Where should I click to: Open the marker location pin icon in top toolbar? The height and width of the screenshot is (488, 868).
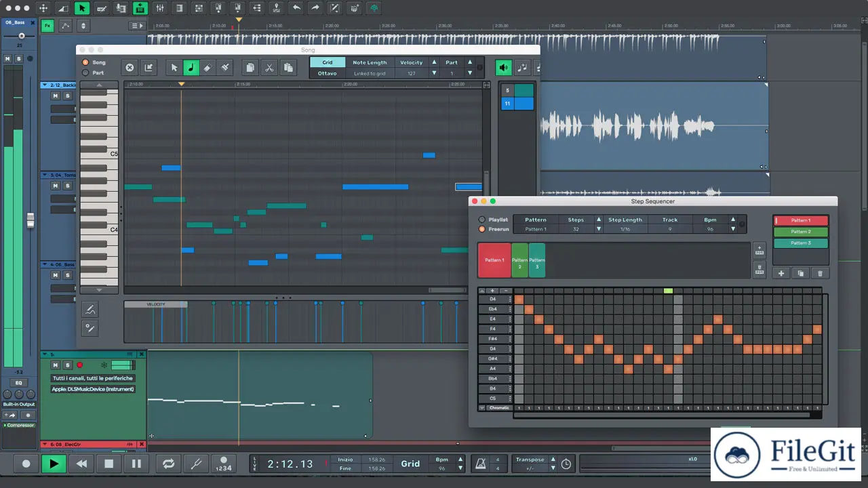pos(277,8)
